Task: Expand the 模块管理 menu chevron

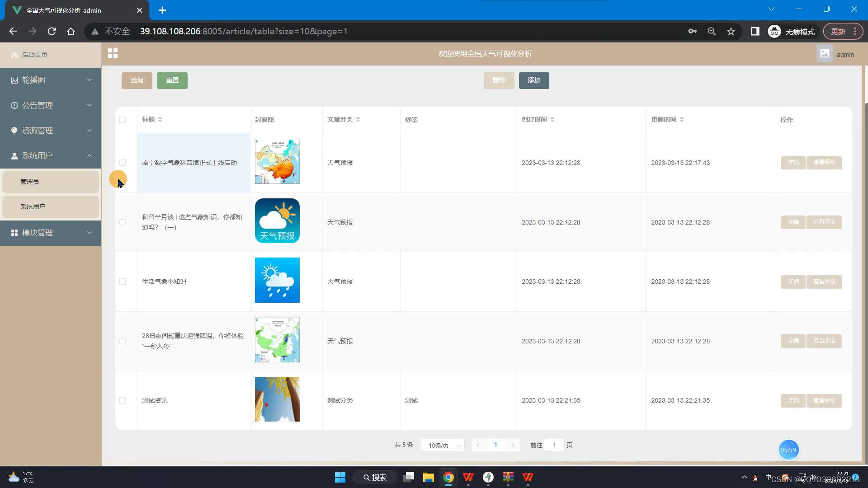Action: click(90, 233)
